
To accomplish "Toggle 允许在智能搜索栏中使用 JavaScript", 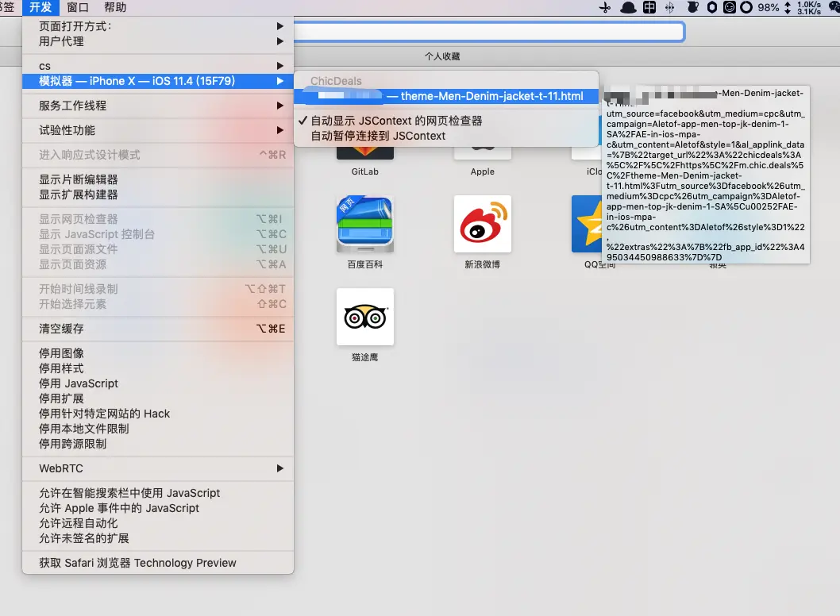I will point(158,493).
